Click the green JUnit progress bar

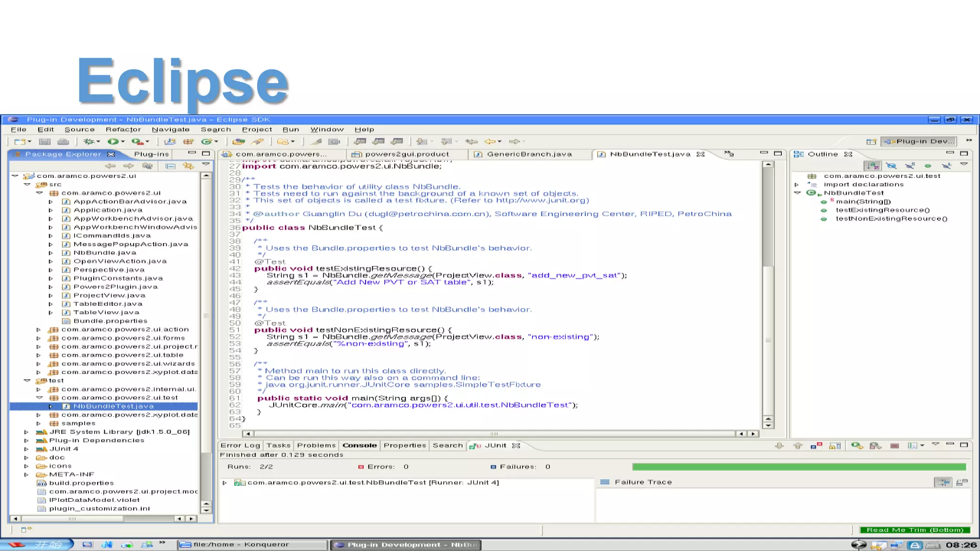coord(799,467)
